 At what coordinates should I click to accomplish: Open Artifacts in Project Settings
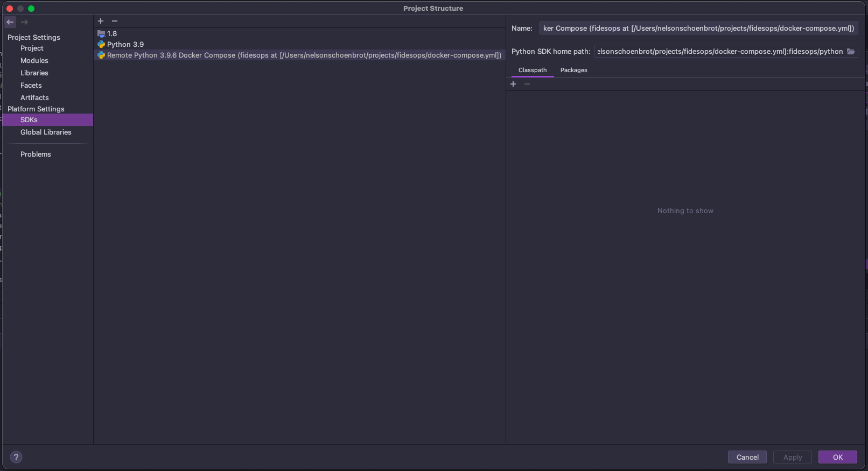pos(34,98)
